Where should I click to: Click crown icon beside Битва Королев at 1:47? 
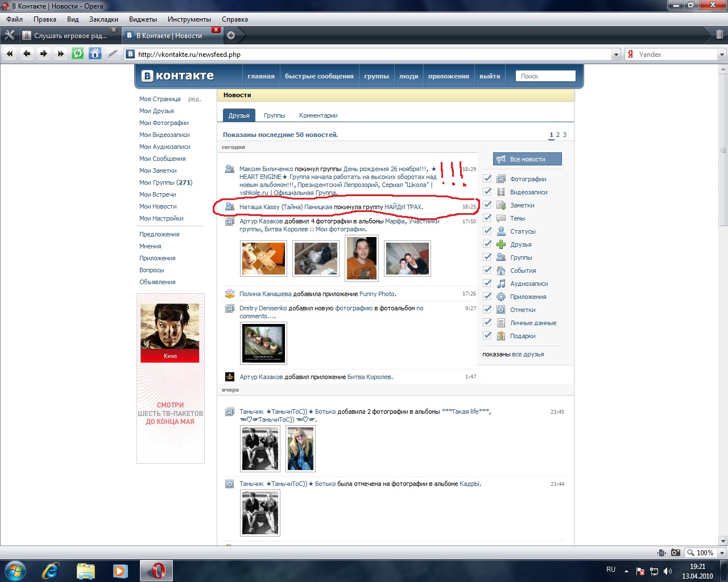[230, 377]
